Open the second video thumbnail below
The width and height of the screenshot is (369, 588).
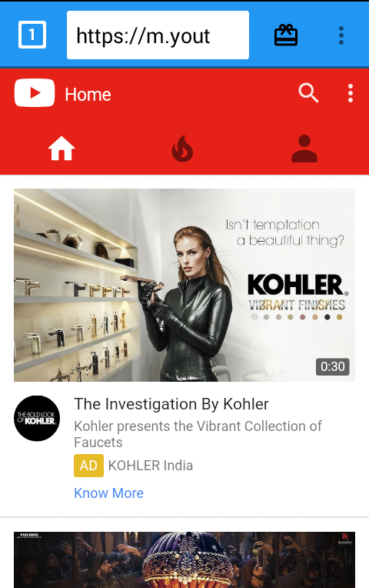tap(184, 560)
